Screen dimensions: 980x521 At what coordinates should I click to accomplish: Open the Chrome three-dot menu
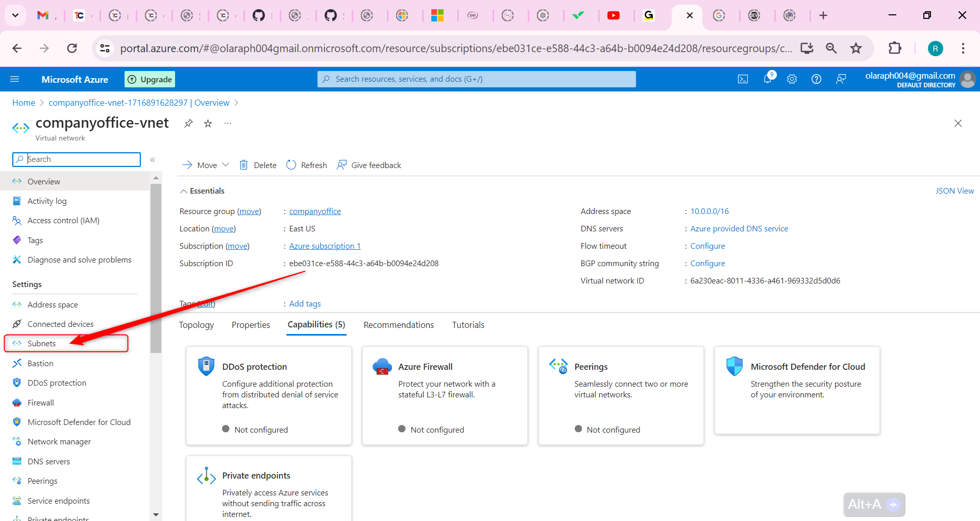(x=963, y=48)
